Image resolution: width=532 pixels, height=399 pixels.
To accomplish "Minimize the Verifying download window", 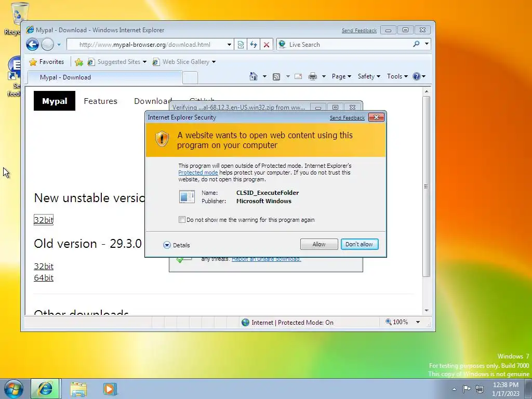I will pos(318,108).
